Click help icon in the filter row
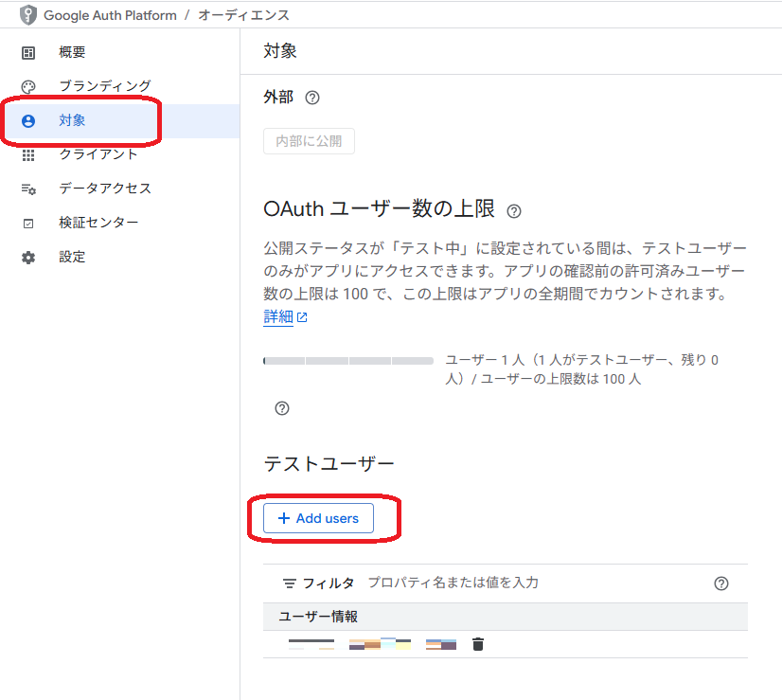Image resolution: width=782 pixels, height=700 pixels. (x=720, y=583)
